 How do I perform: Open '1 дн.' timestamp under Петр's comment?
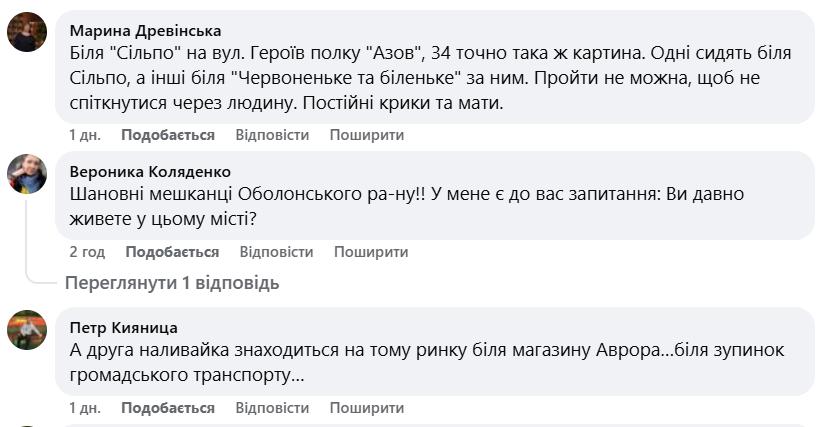click(85, 408)
